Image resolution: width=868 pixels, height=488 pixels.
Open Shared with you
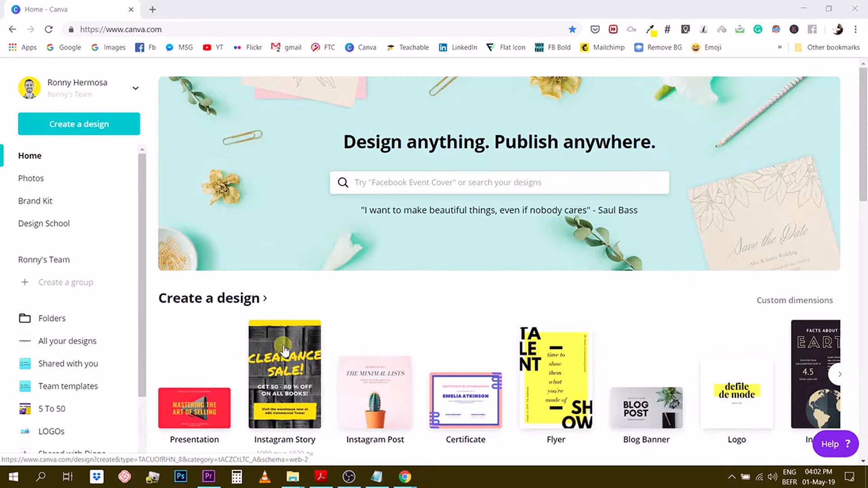68,363
